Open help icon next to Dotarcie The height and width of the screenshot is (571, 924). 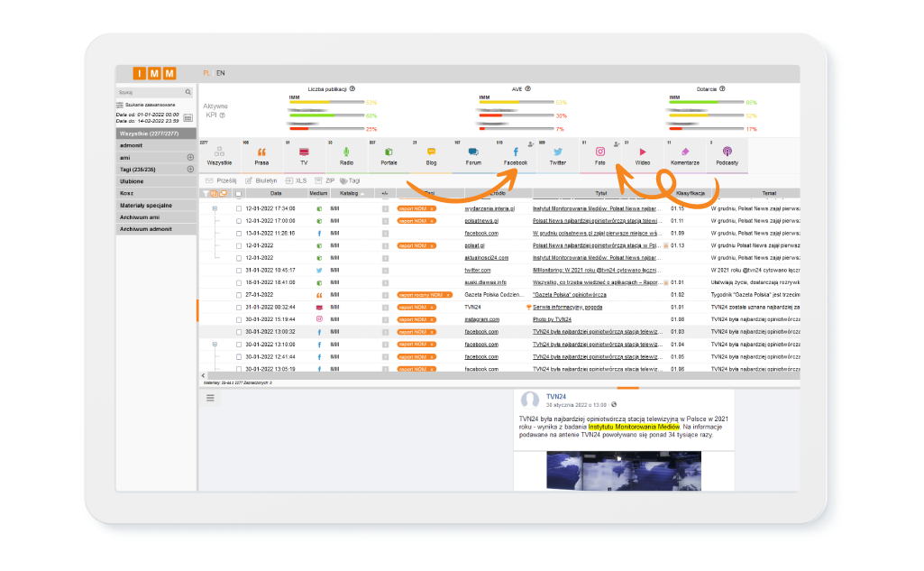(x=722, y=89)
